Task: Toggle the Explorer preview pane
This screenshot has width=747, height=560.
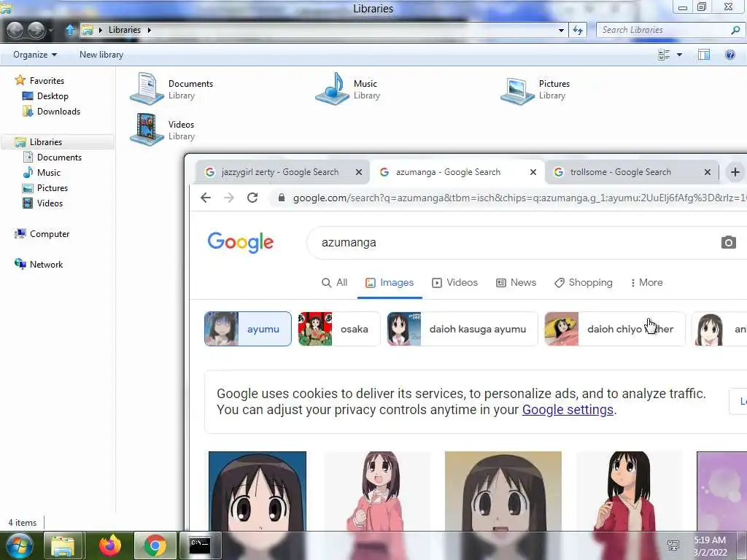Action: click(704, 55)
